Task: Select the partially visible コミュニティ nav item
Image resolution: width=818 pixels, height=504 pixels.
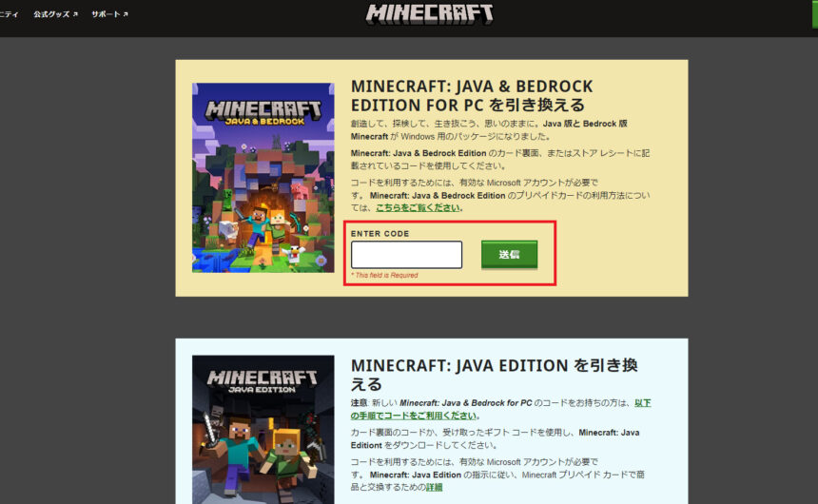Action: 9,14
